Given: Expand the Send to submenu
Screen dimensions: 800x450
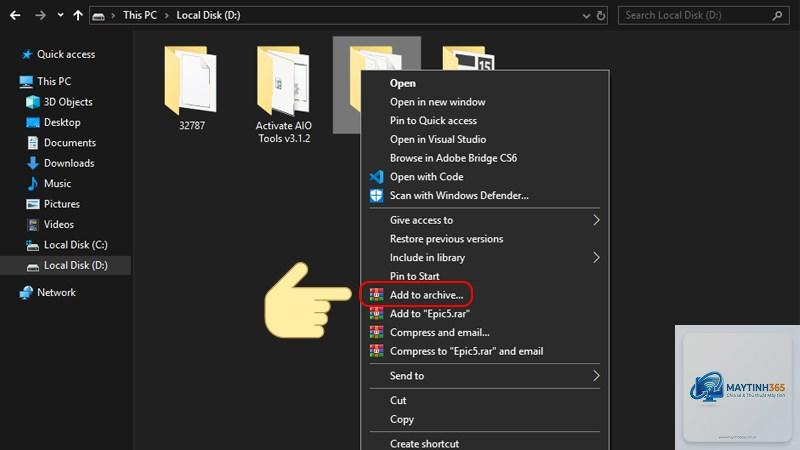Looking at the screenshot, I should pos(485,376).
